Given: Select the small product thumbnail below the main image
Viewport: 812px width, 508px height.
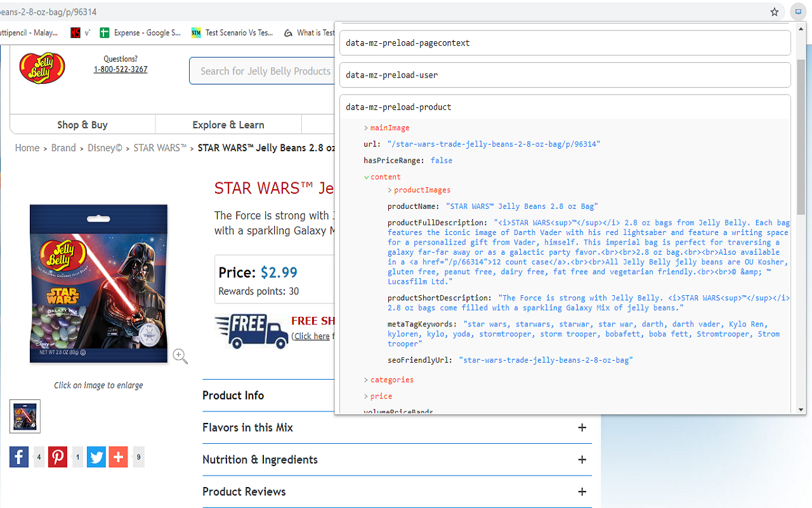Looking at the screenshot, I should click(x=25, y=416).
